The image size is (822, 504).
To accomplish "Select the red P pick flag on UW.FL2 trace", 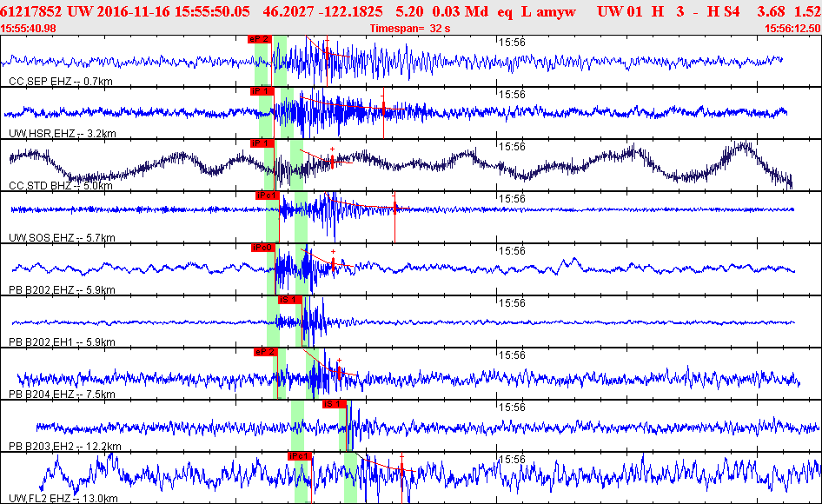I will [300, 456].
